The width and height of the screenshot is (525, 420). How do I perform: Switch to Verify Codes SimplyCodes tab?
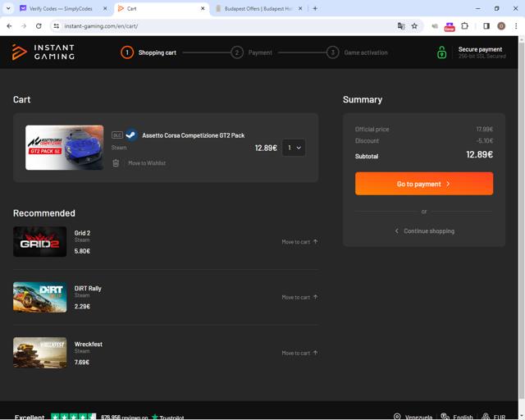pyautogui.click(x=61, y=9)
